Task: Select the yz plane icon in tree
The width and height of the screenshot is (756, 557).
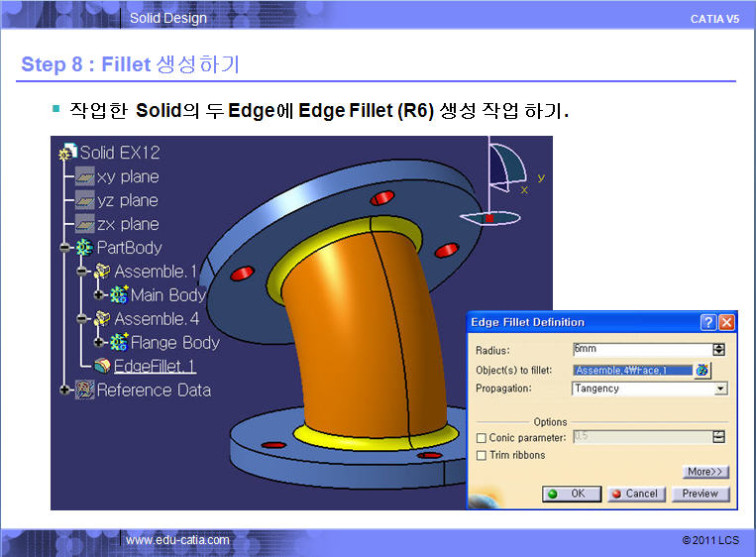Action: pos(85,200)
